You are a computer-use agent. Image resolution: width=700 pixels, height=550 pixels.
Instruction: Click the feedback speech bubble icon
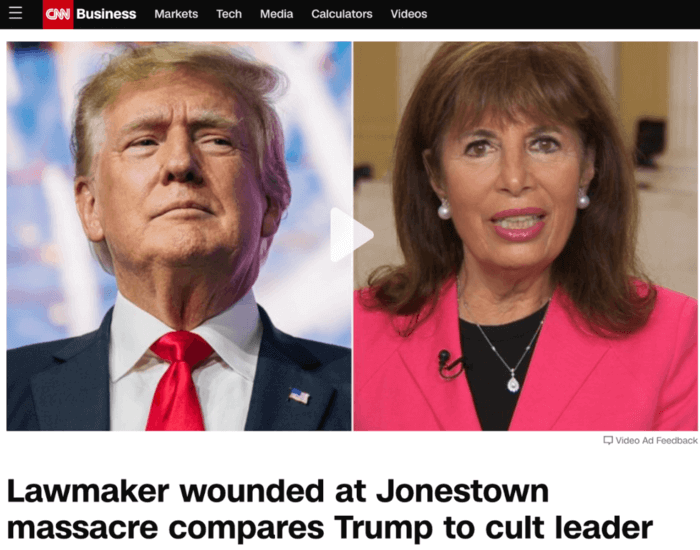tap(608, 441)
